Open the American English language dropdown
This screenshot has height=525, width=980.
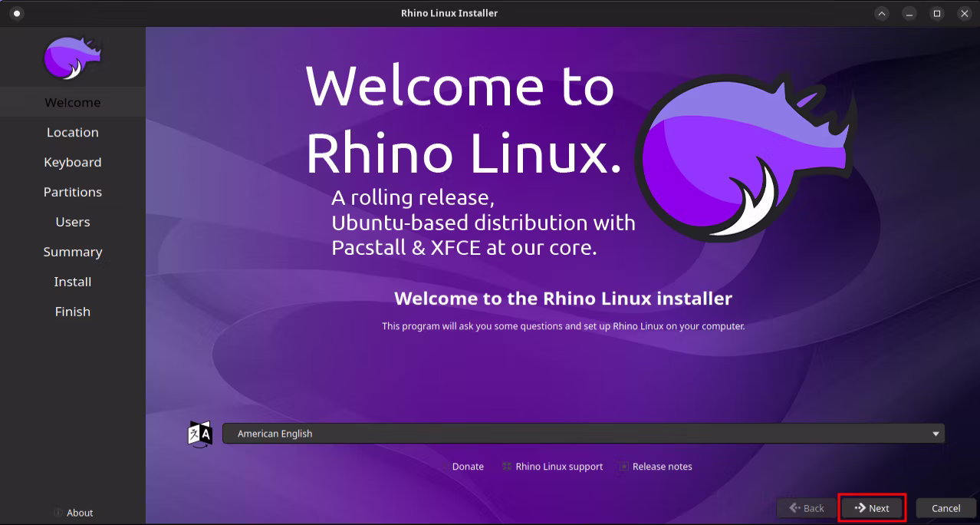click(x=583, y=434)
